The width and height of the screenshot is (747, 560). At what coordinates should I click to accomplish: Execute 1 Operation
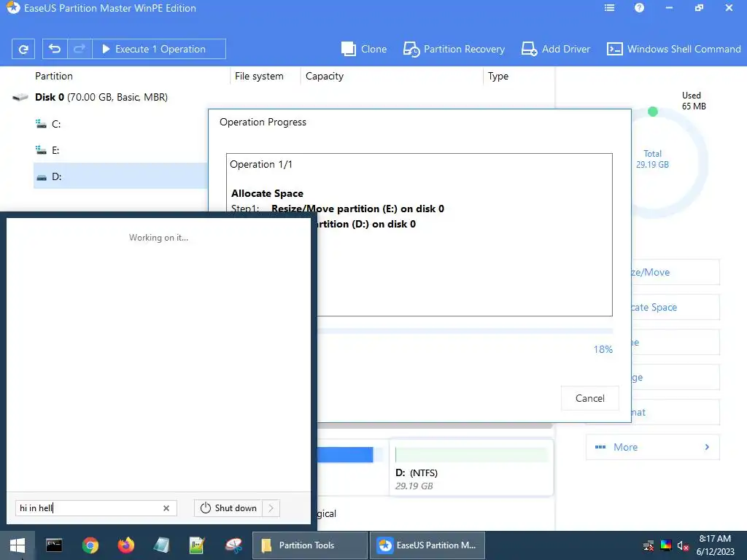[x=158, y=49]
